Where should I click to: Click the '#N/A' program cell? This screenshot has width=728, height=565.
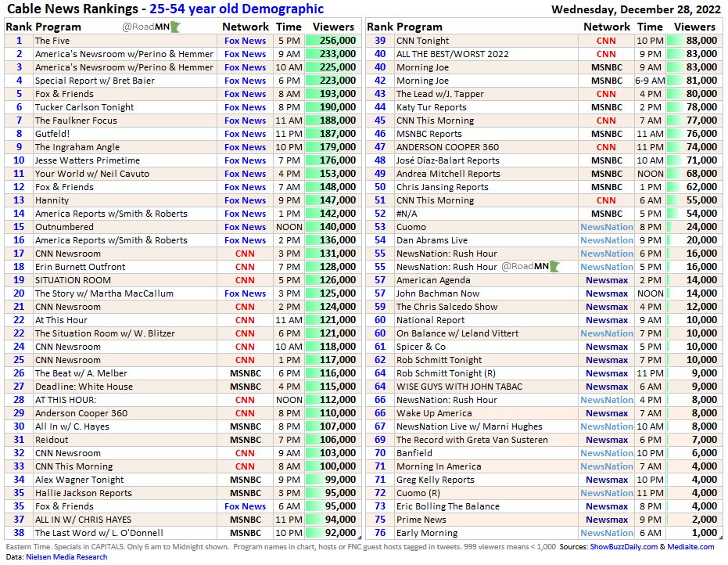pos(486,214)
